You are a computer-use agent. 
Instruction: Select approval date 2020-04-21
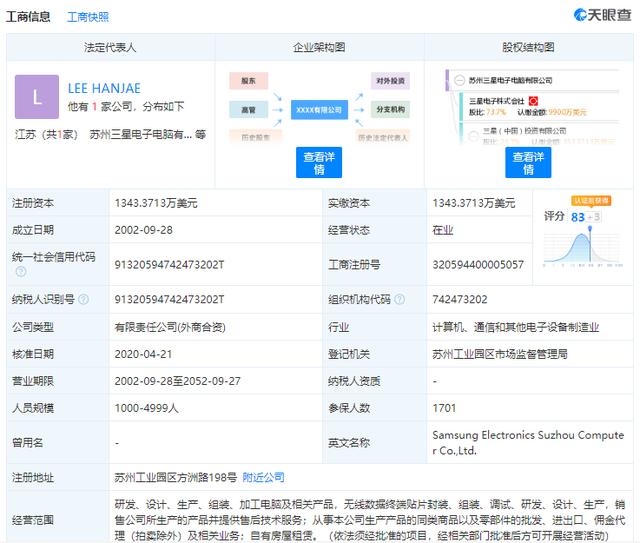click(143, 354)
